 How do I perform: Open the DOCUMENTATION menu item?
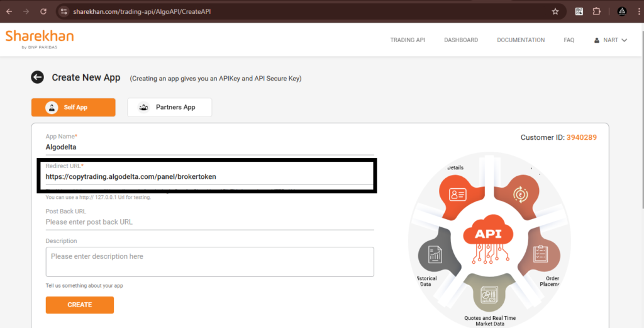(x=521, y=40)
